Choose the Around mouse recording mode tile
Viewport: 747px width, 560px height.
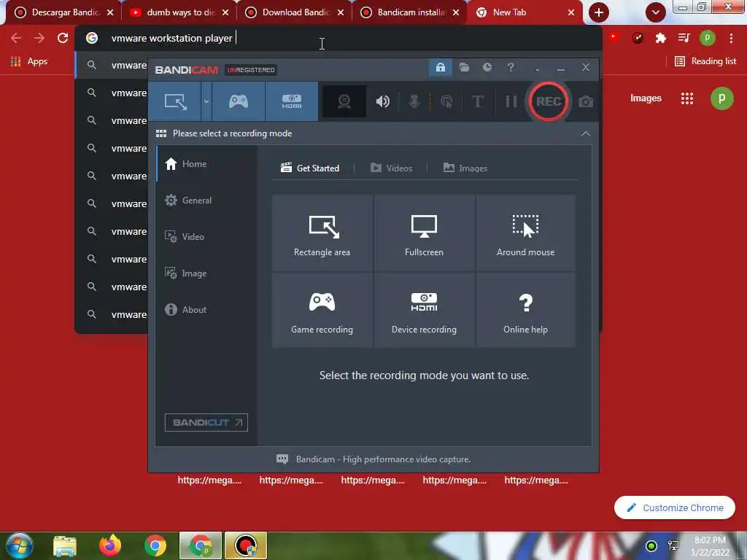click(x=525, y=233)
